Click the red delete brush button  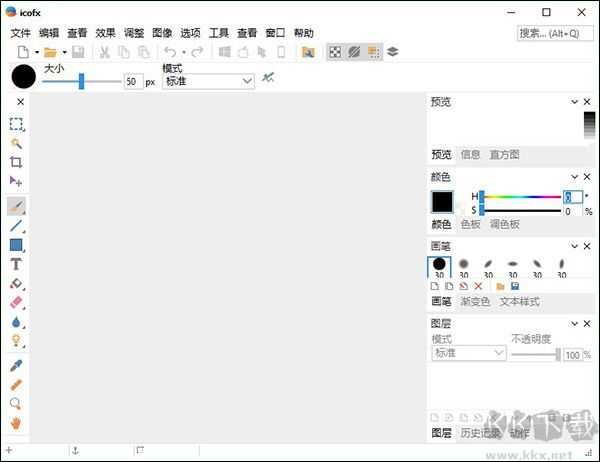[478, 286]
